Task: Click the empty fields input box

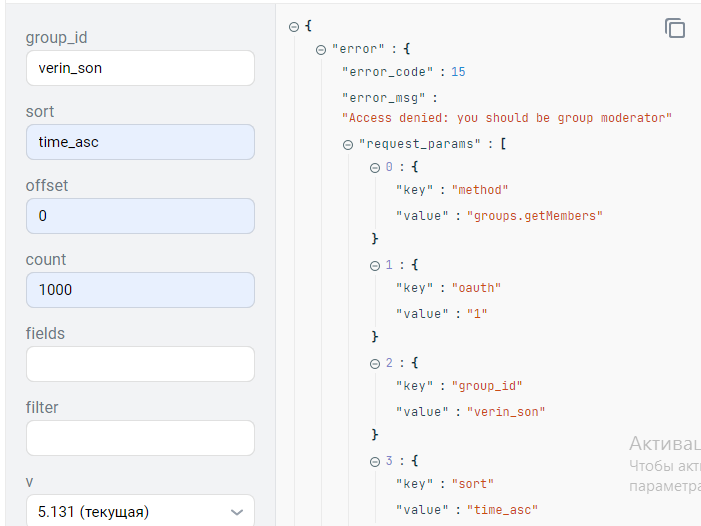Action: pos(140,364)
